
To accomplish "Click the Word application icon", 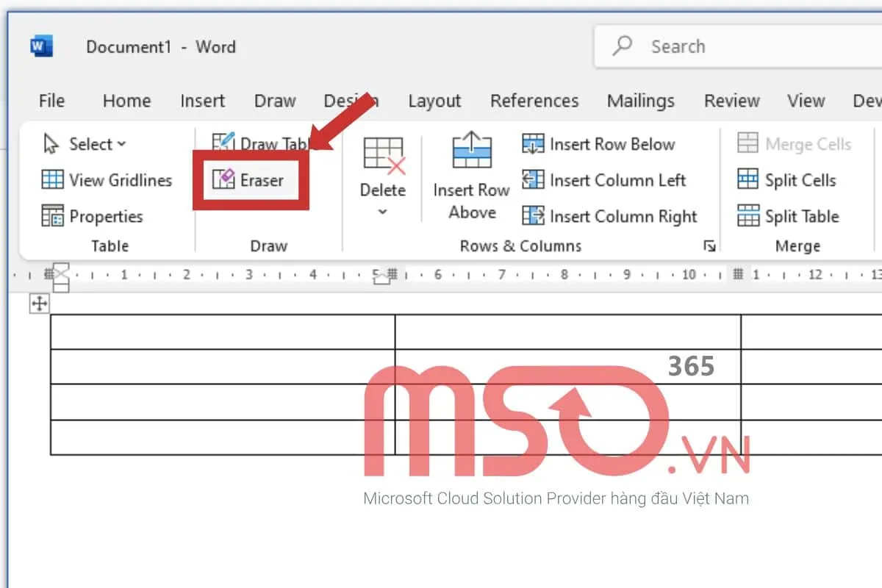I will click(x=41, y=46).
